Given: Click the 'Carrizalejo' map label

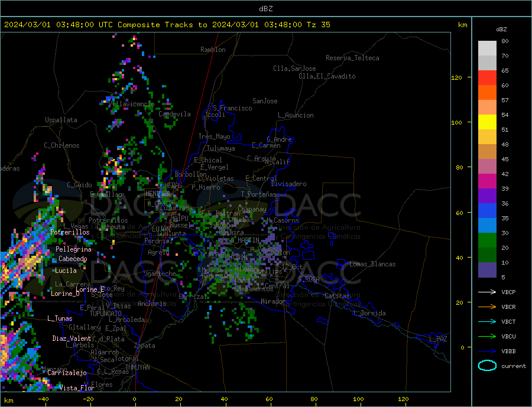Looking at the screenshot, I should 67,373.
